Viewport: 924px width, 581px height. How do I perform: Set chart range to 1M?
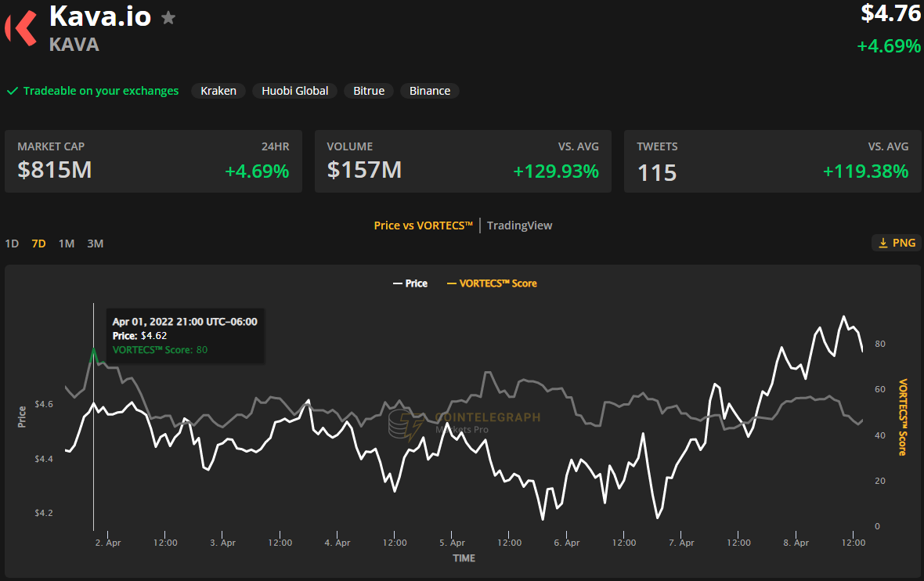coord(67,244)
